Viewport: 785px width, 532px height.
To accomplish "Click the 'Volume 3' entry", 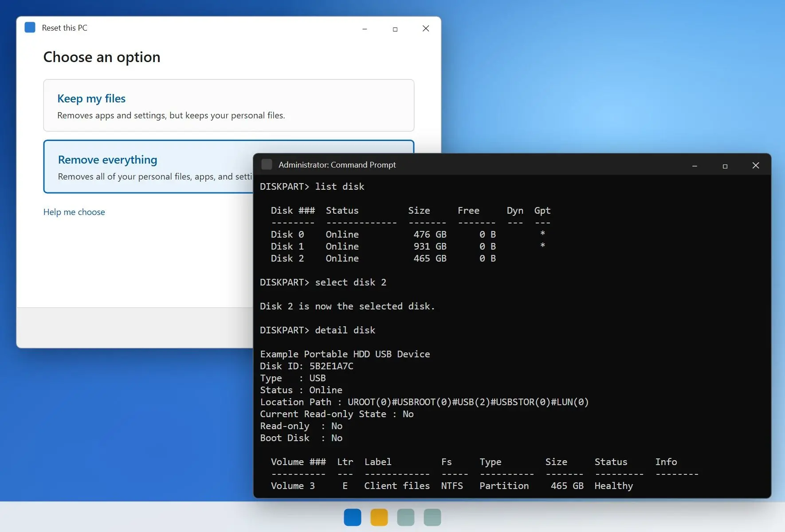I will click(x=293, y=486).
